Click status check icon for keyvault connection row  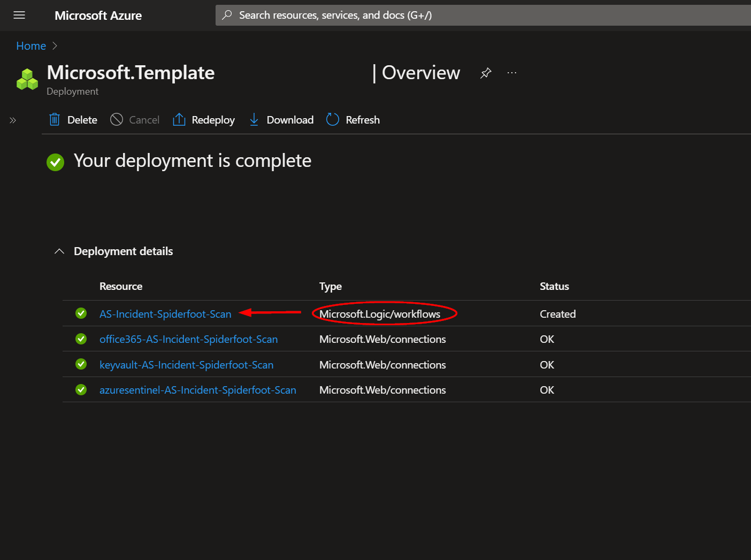click(81, 364)
